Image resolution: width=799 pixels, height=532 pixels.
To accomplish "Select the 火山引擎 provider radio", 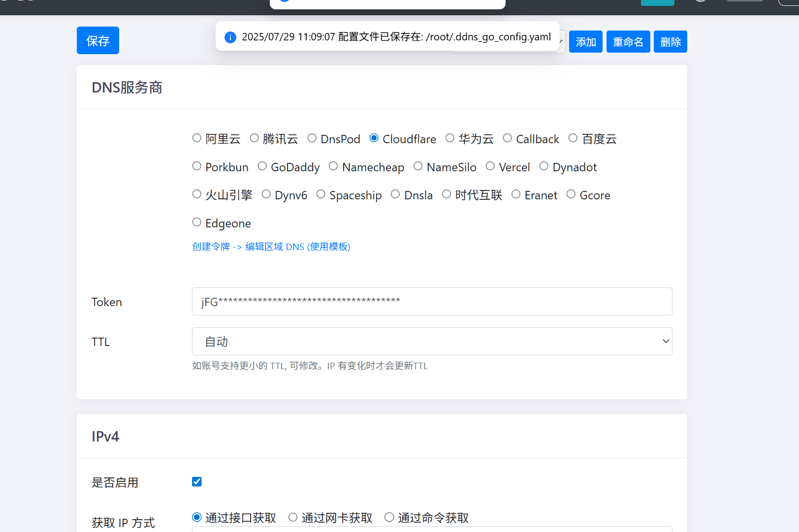I will pos(197,194).
